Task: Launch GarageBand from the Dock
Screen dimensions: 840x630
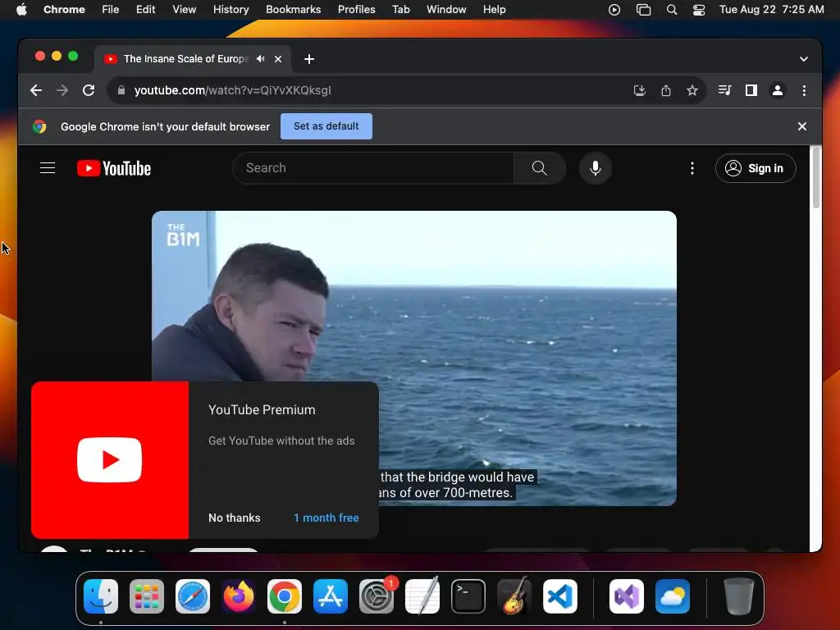Action: pyautogui.click(x=514, y=596)
